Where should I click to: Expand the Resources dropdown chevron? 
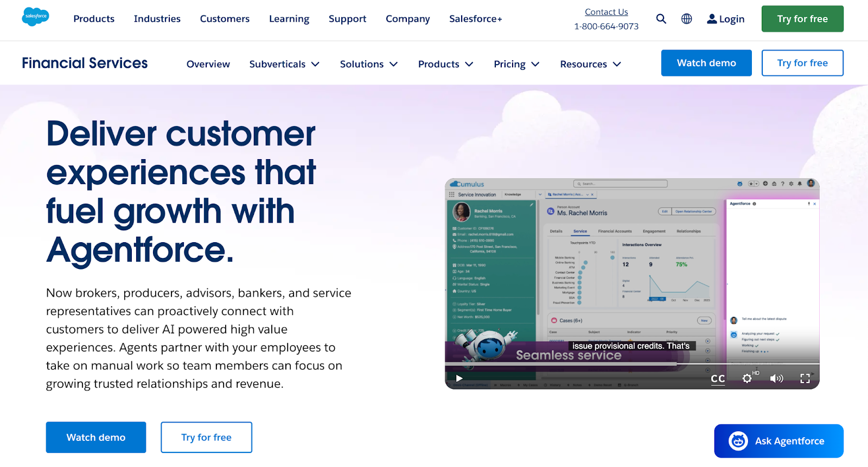click(617, 64)
